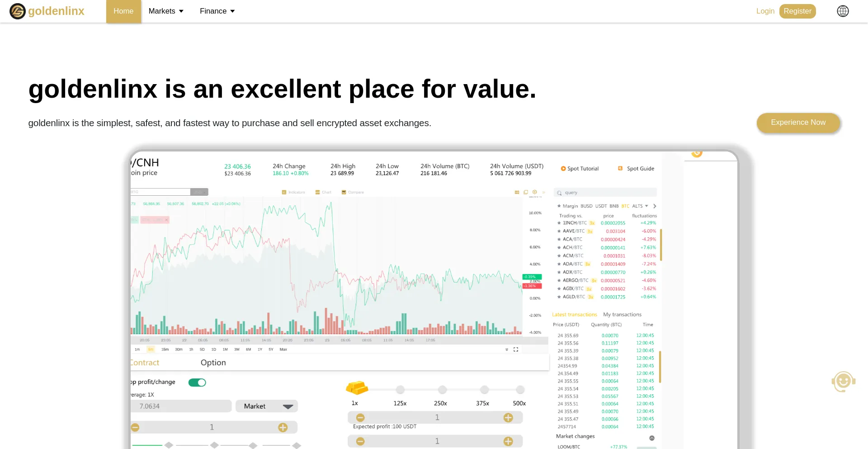Expand the Finance menu
868x449 pixels.
click(x=217, y=11)
